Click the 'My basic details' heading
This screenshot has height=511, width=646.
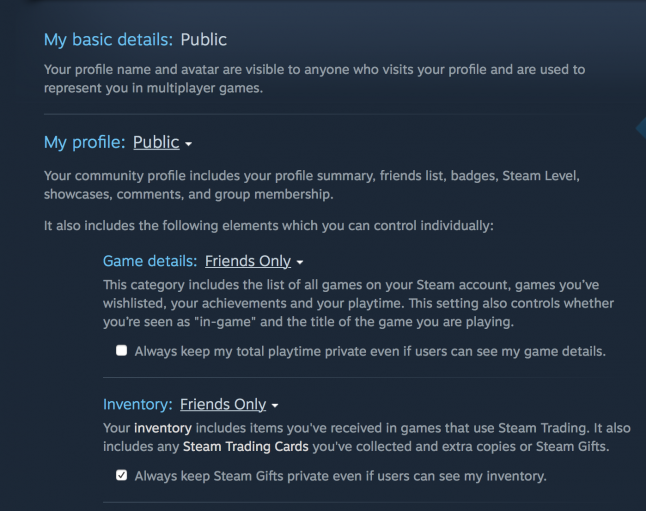(x=108, y=40)
